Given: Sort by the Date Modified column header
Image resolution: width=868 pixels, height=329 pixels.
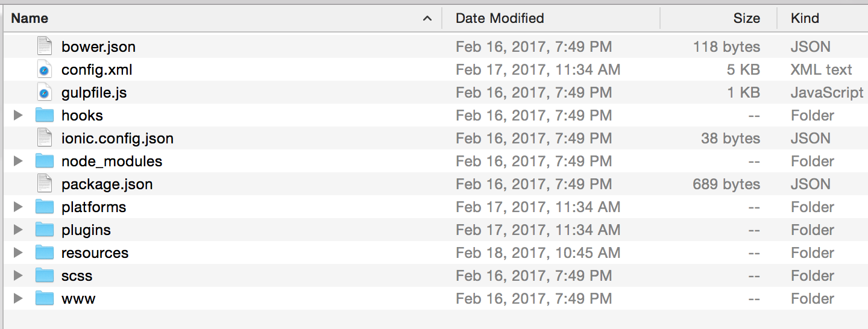Looking at the screenshot, I should coord(500,18).
